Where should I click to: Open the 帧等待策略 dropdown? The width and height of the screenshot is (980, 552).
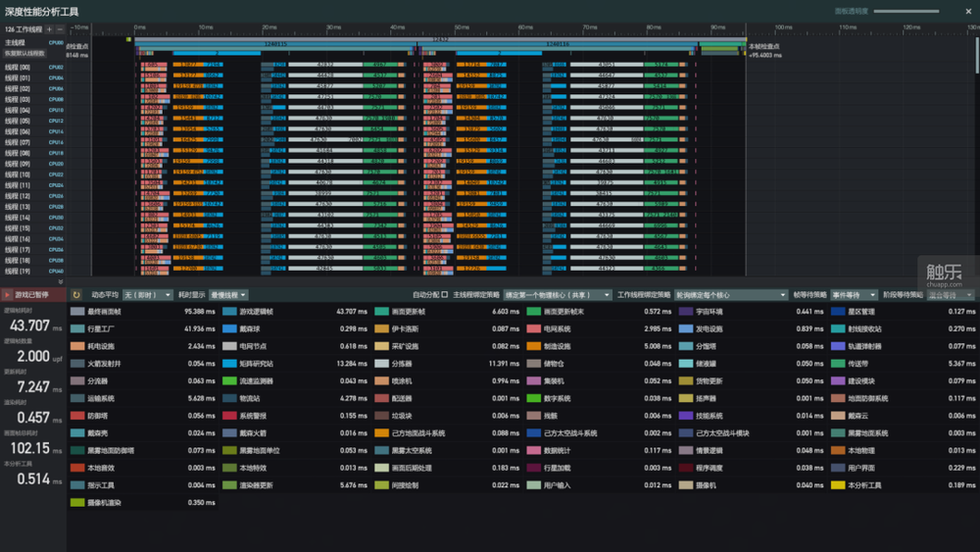[854, 294]
